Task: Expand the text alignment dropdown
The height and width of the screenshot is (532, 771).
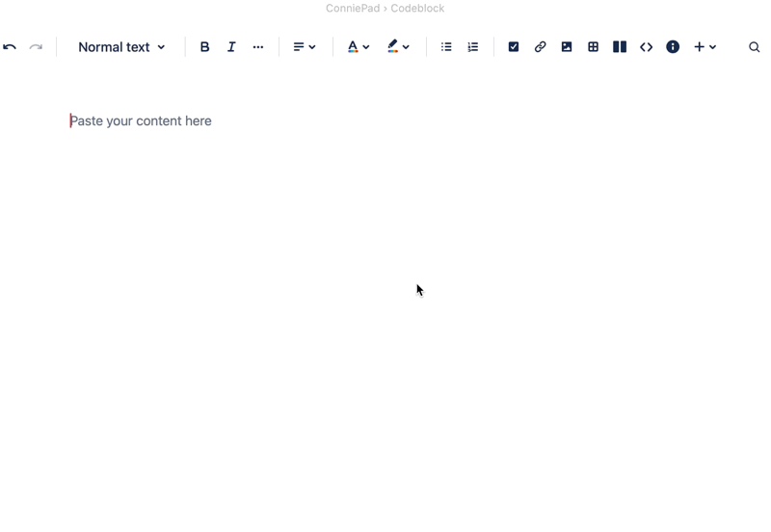Action: [x=305, y=47]
